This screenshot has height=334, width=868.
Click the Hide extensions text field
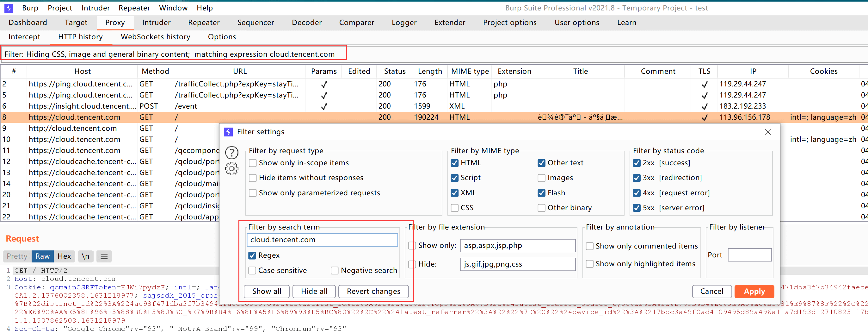(x=518, y=264)
